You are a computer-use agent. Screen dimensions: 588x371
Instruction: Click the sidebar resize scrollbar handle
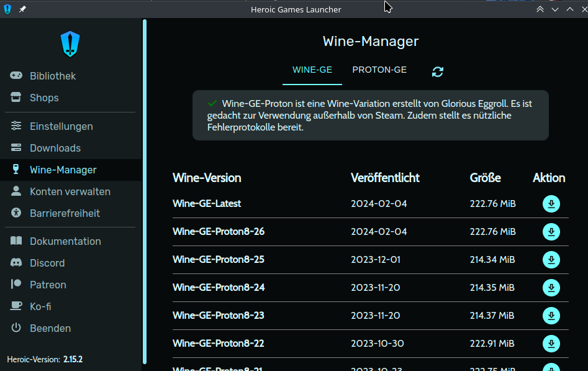[x=145, y=191]
